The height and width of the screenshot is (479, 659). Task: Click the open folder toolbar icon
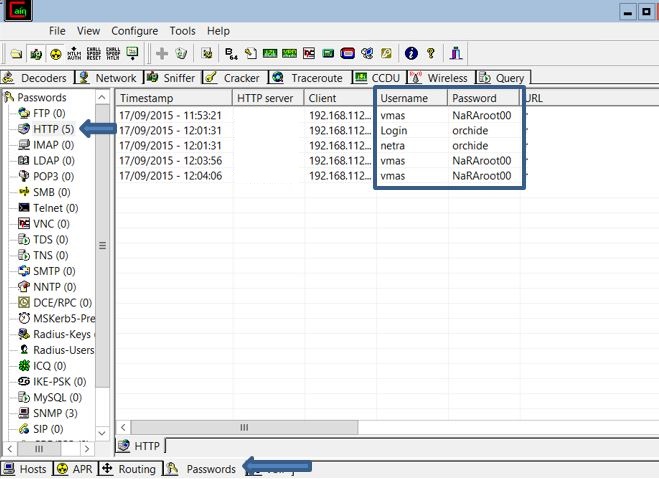click(x=16, y=53)
